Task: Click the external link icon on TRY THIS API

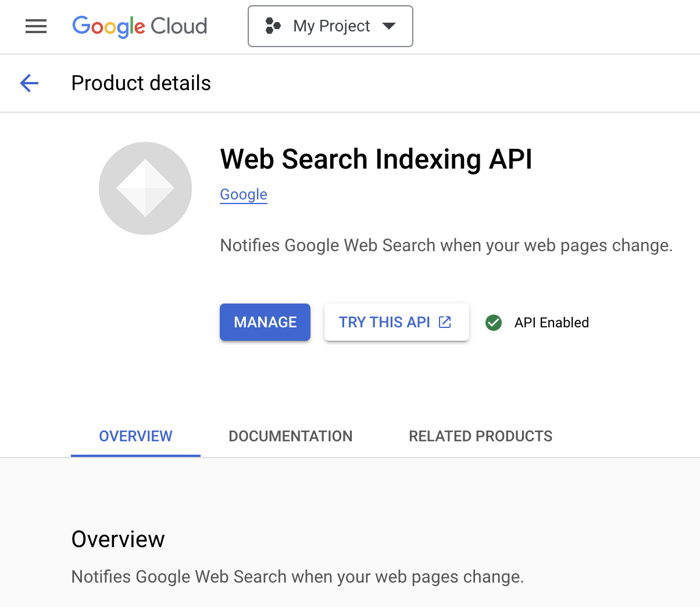Action: (444, 322)
